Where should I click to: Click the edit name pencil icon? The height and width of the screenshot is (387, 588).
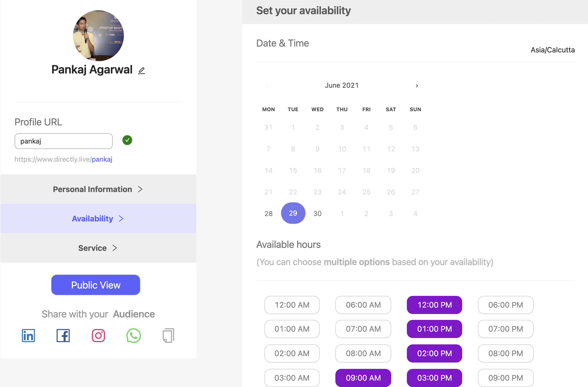click(x=141, y=71)
